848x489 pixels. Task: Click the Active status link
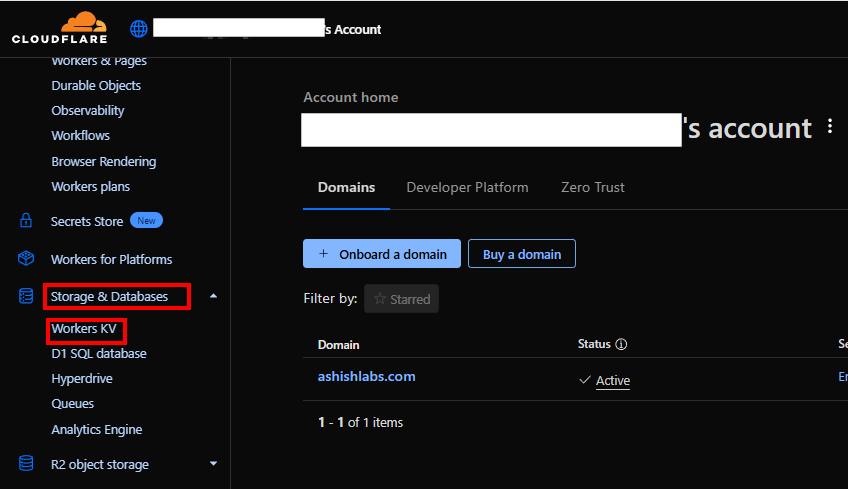(612, 380)
